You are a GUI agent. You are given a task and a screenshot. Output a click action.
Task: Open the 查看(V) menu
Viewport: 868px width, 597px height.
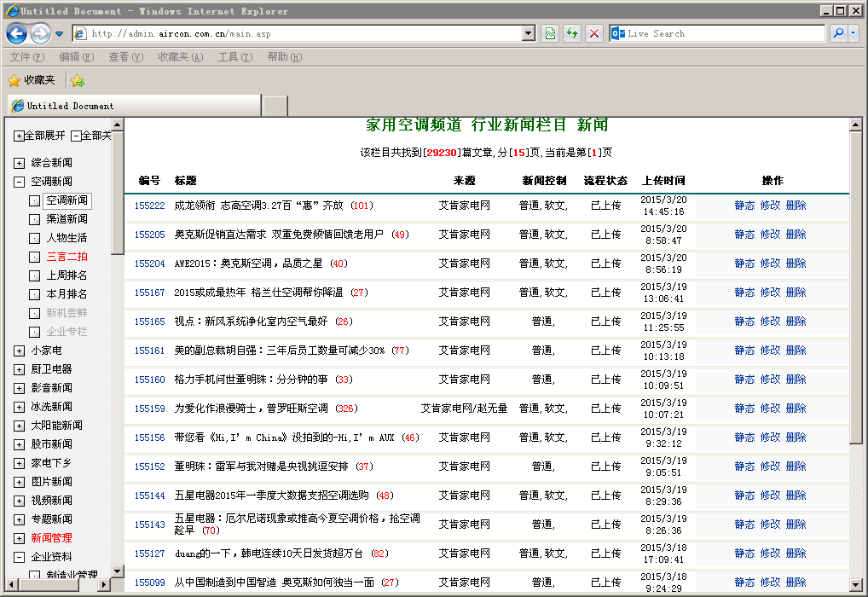tap(125, 57)
